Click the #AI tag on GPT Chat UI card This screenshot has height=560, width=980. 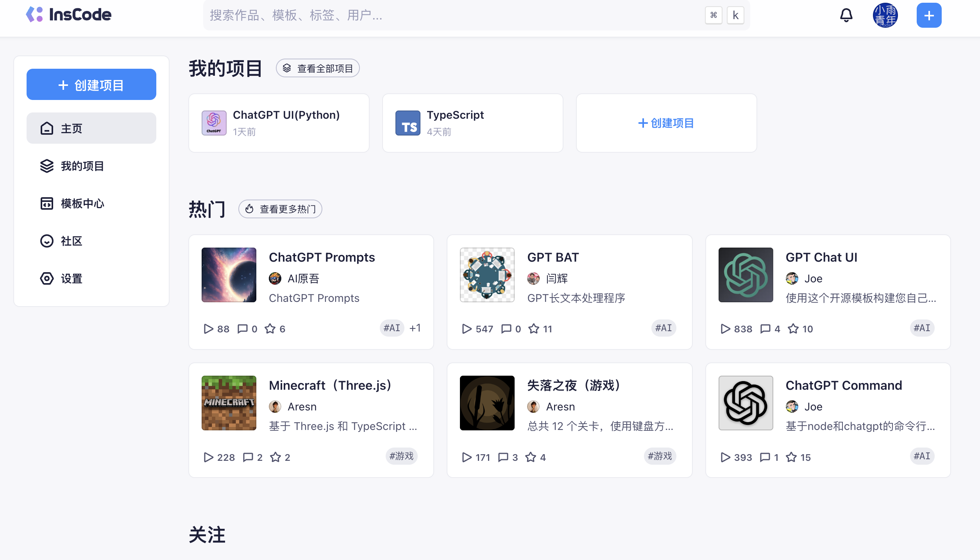click(x=922, y=328)
